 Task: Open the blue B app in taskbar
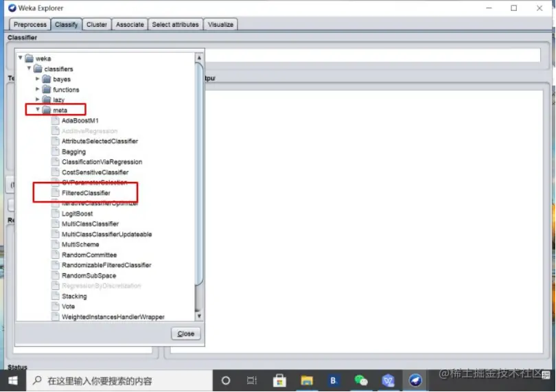334,381
